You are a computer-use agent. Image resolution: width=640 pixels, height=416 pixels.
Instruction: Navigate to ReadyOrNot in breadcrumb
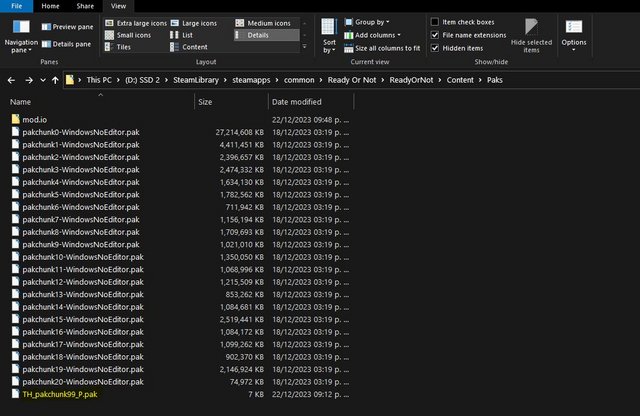click(x=411, y=80)
